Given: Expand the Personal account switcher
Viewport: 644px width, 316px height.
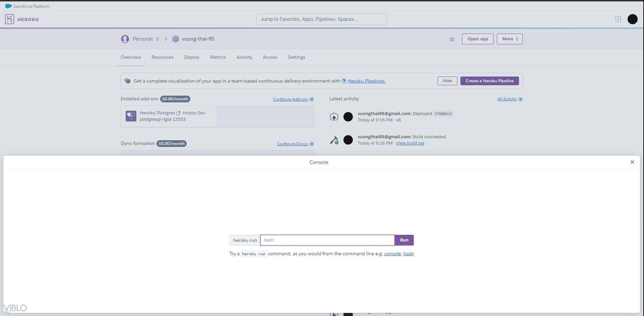Looking at the screenshot, I should pyautogui.click(x=157, y=39).
